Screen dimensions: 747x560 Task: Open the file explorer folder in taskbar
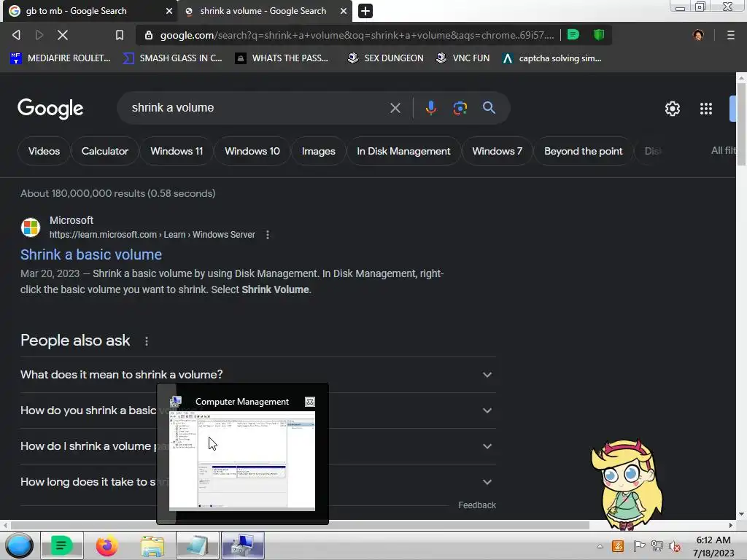pos(152,545)
